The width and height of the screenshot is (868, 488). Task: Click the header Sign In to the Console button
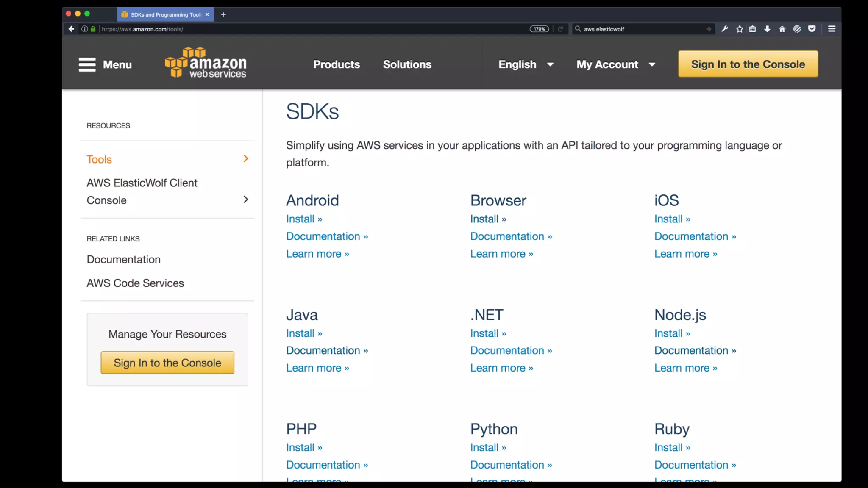[x=748, y=64]
